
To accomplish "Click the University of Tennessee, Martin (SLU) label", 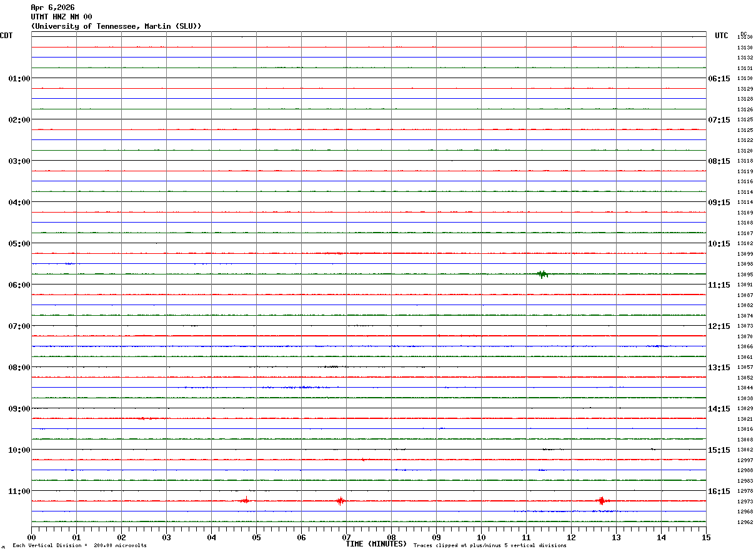I will tap(116, 26).
